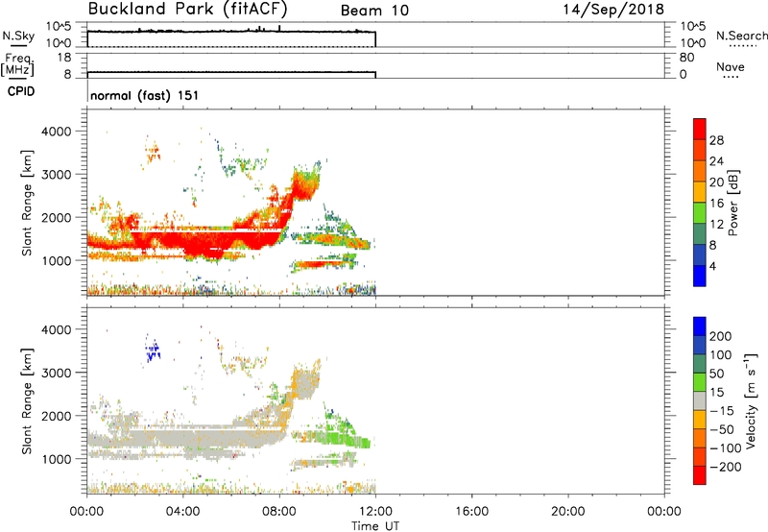Click the grey swatch in Velocity color bar

[700, 400]
